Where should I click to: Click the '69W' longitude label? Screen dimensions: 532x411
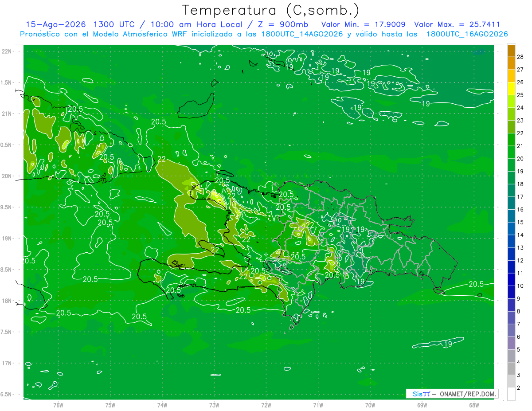pos(422,405)
